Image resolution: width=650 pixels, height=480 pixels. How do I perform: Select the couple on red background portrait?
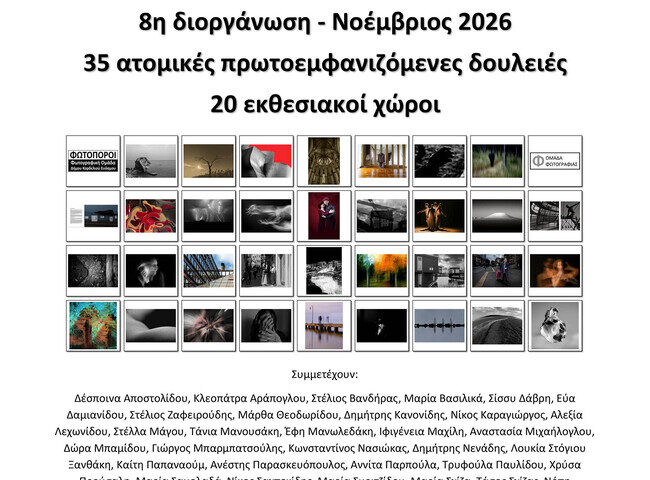pos(324,216)
